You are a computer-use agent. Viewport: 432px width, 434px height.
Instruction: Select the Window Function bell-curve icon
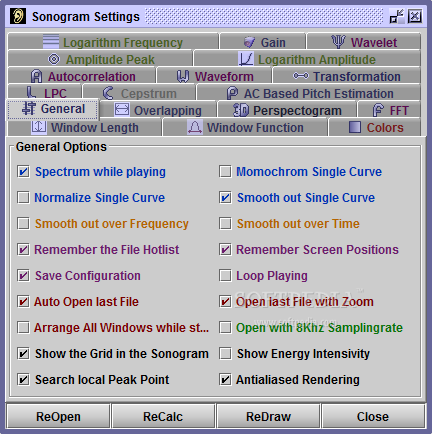[x=195, y=127]
